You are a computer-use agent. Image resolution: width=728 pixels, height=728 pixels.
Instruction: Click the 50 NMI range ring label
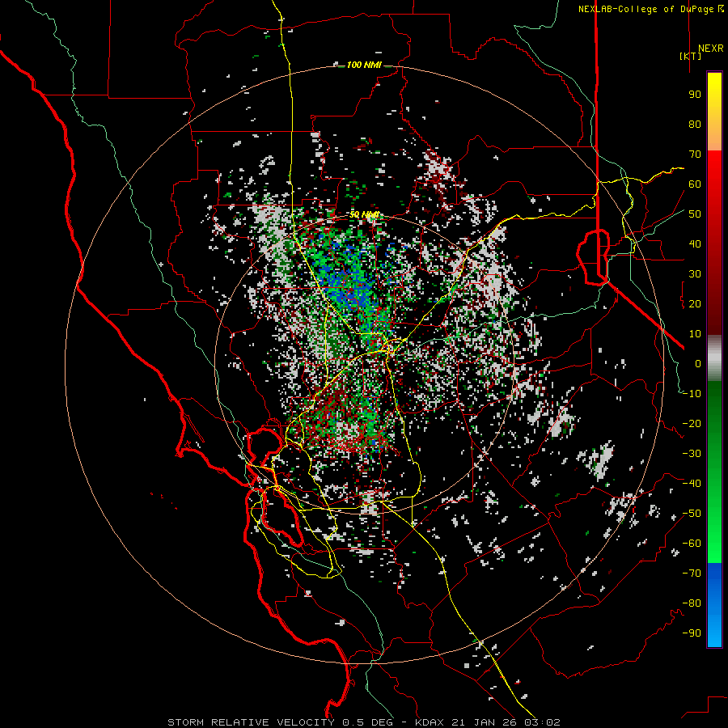[x=364, y=214]
